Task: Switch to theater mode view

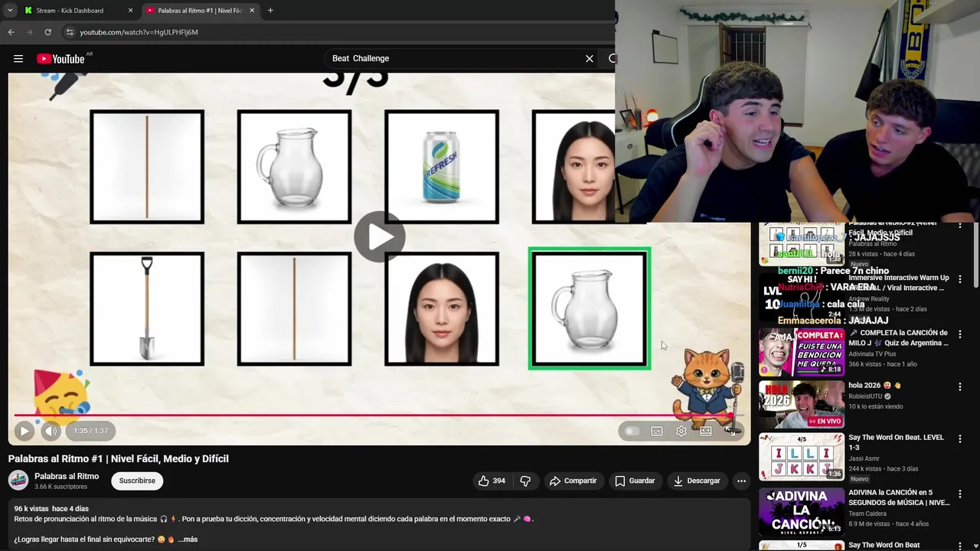Action: 706,431
